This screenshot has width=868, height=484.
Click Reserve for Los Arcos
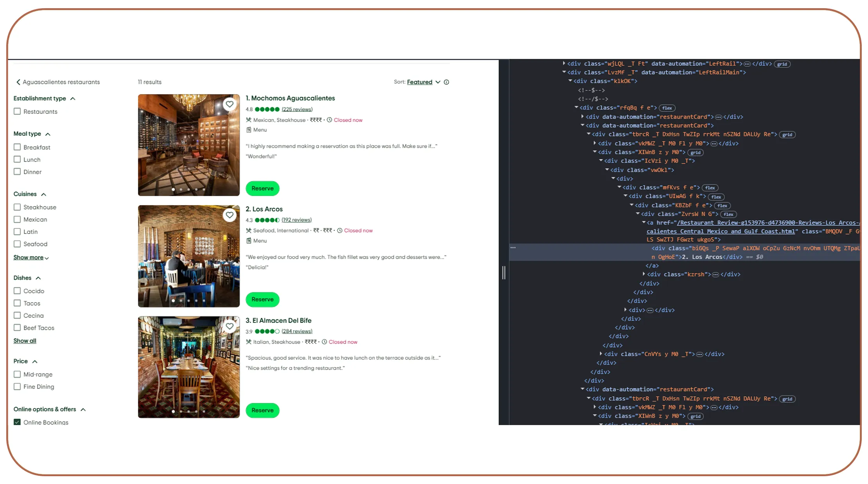coord(262,299)
